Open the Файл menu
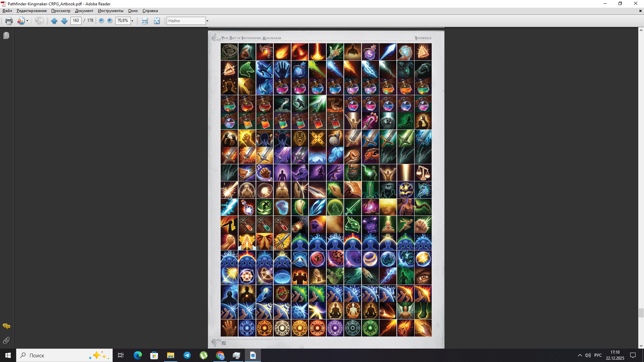Image resolution: width=644 pixels, height=362 pixels. tap(7, 11)
